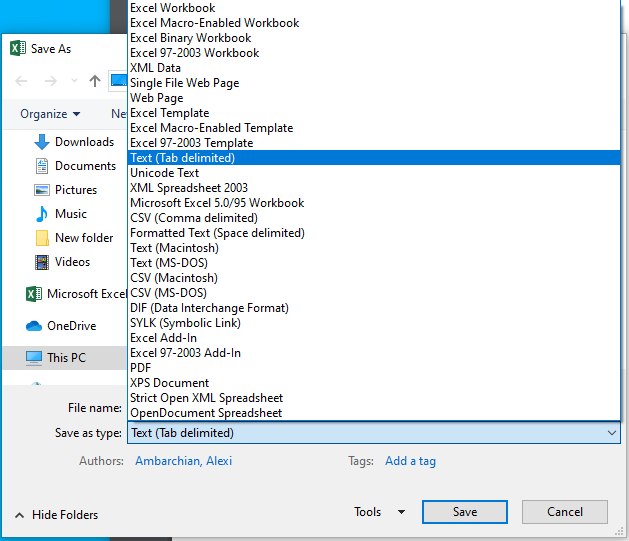Collapse dialog with Hide Folders
Screen dimensions: 629x541
pos(56,515)
